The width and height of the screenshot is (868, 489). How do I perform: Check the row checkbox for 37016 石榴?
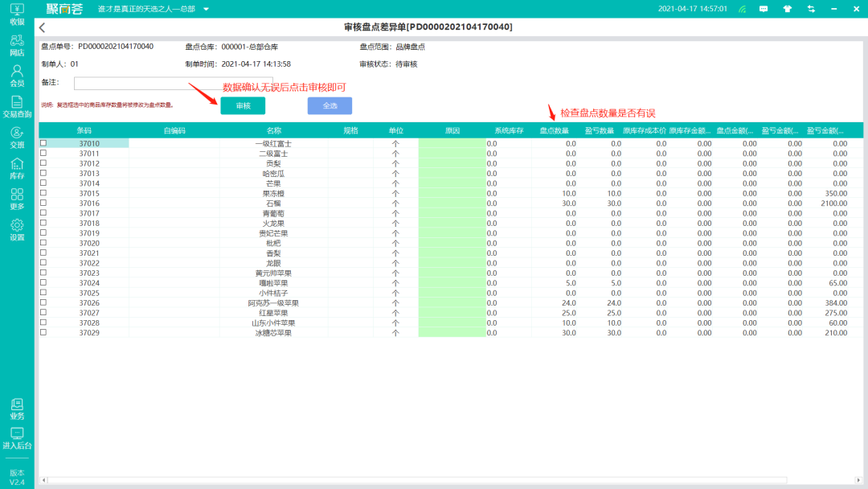coord(43,203)
